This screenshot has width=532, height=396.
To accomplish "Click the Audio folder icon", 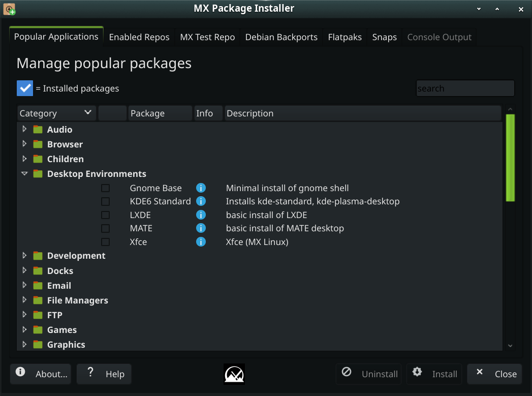I will pos(38,129).
